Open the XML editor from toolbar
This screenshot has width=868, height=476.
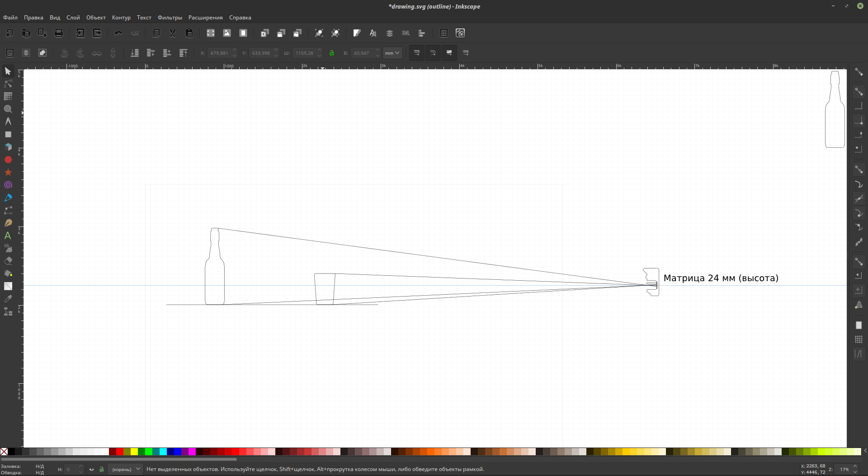(x=406, y=33)
